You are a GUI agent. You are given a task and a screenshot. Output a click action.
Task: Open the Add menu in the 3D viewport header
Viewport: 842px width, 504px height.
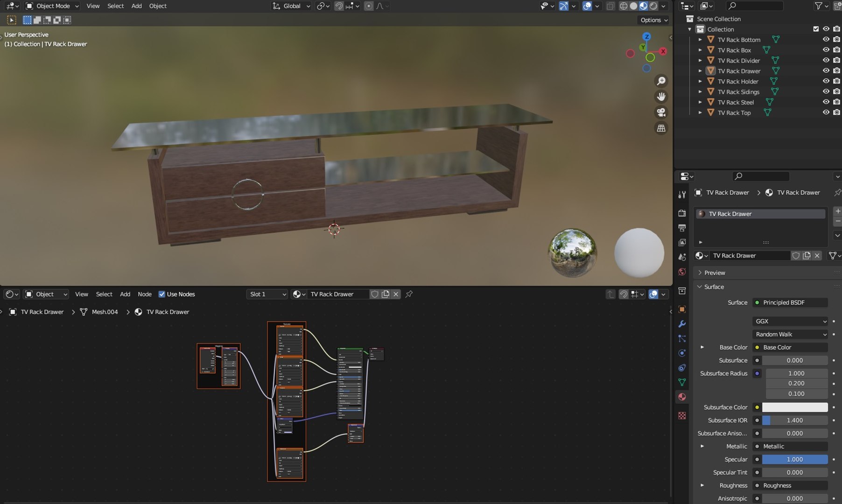(136, 6)
